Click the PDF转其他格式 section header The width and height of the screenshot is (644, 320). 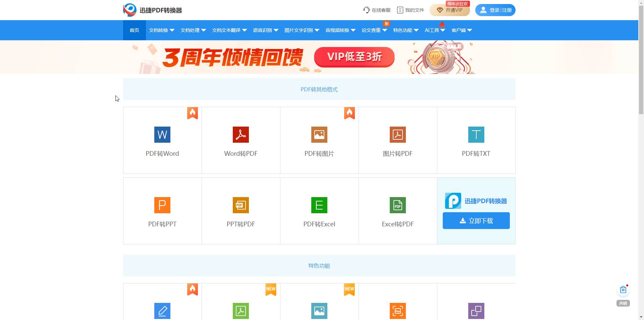coord(319,89)
